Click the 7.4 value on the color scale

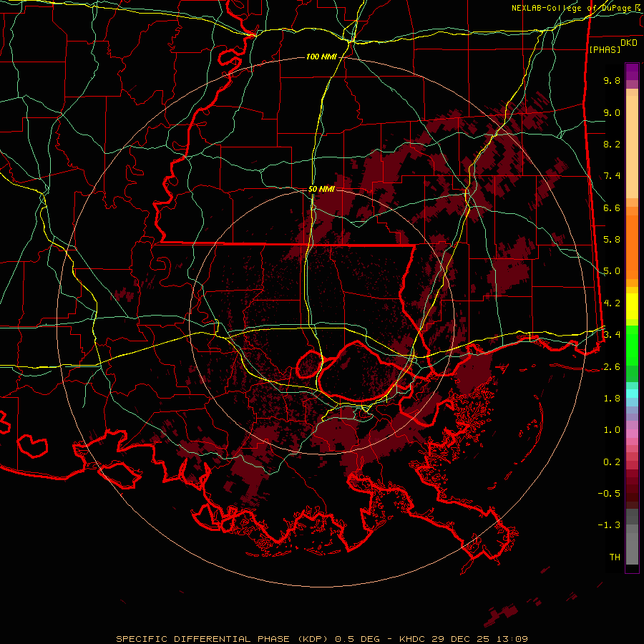pos(612,176)
